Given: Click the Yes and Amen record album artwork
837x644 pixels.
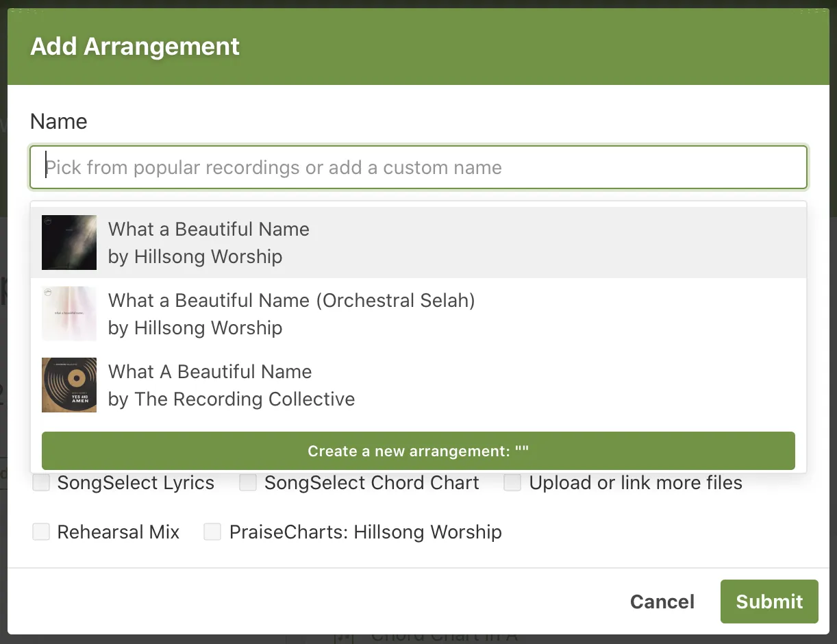Looking at the screenshot, I should point(68,385).
